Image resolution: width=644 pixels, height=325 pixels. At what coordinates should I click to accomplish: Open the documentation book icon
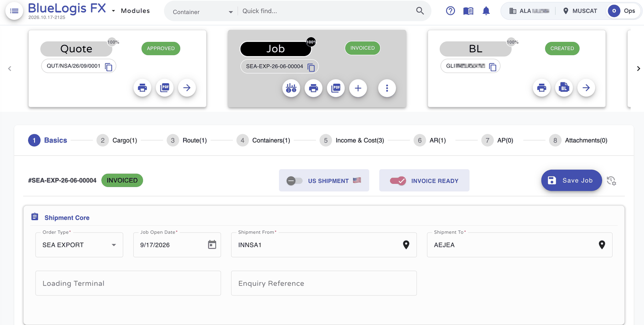coord(468,11)
